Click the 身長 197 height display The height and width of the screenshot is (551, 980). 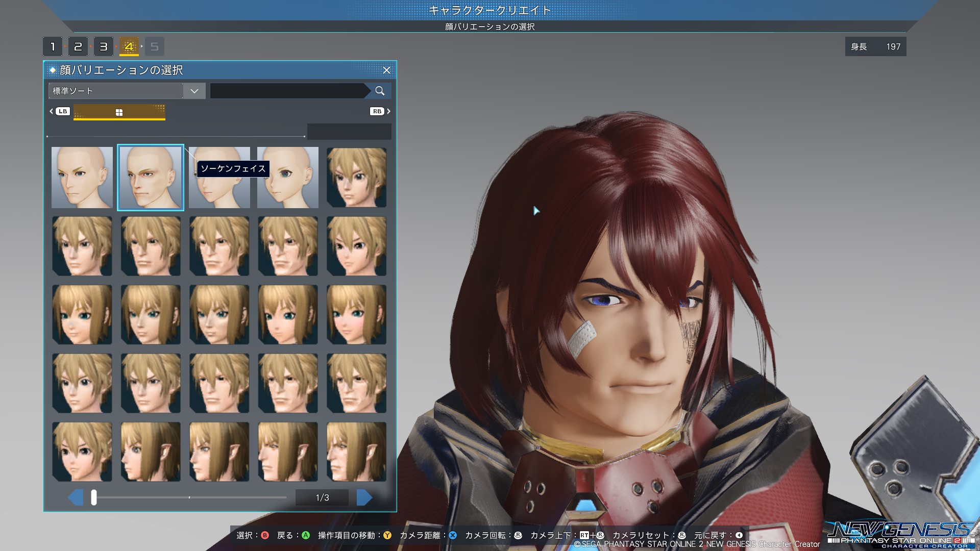[875, 47]
